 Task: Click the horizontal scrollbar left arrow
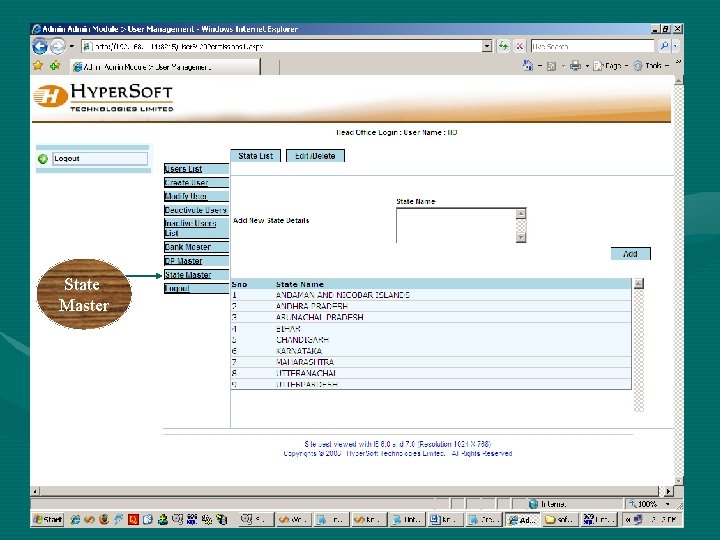pyautogui.click(x=36, y=491)
